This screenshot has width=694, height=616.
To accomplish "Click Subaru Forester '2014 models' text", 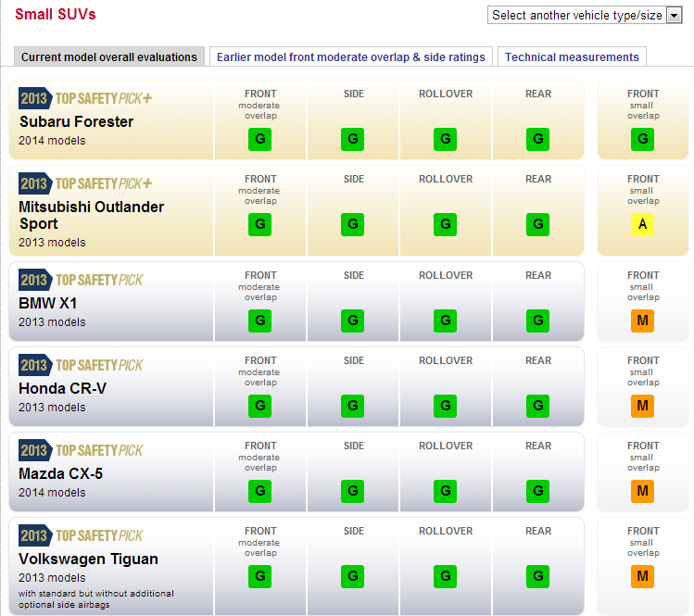I will [x=52, y=141].
